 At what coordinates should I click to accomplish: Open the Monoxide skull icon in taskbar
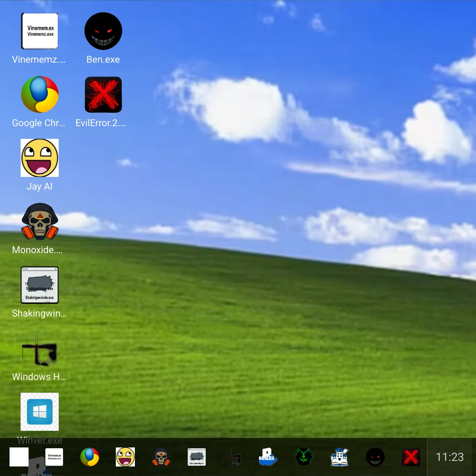tap(161, 457)
